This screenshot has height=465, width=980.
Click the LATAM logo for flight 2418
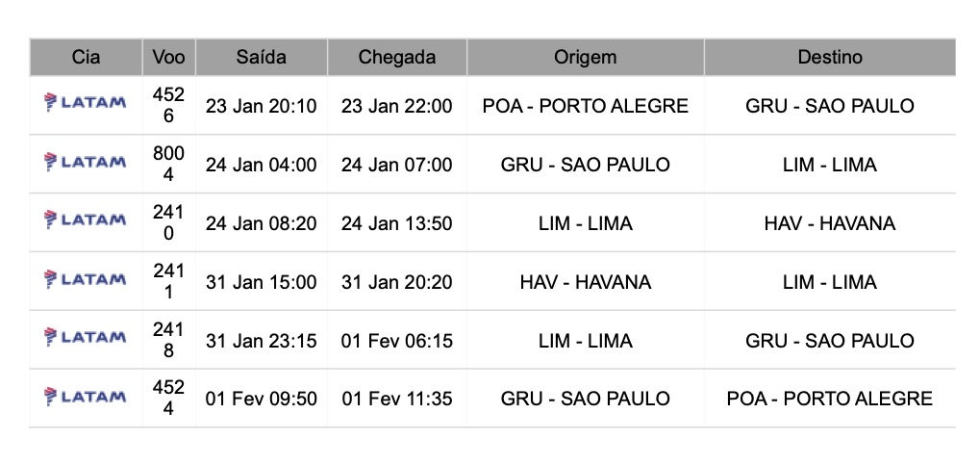click(x=86, y=339)
